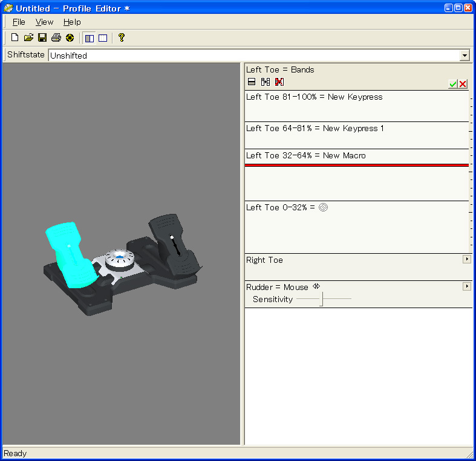Select Left Toe 81-100% New Keypress band
The height and width of the screenshot is (461, 476).
pos(357,106)
